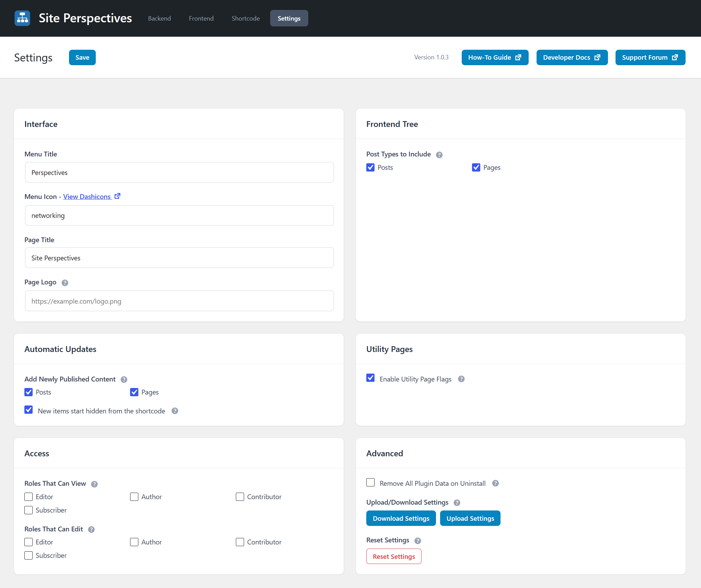The image size is (701, 588).
Task: Uncheck Pages under Add Newly Published Content
Action: coord(134,392)
